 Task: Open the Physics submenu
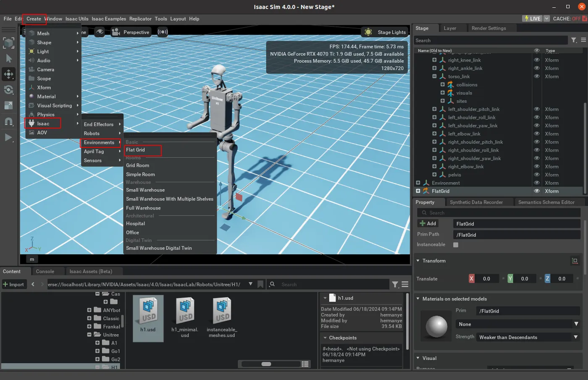pyautogui.click(x=53, y=114)
